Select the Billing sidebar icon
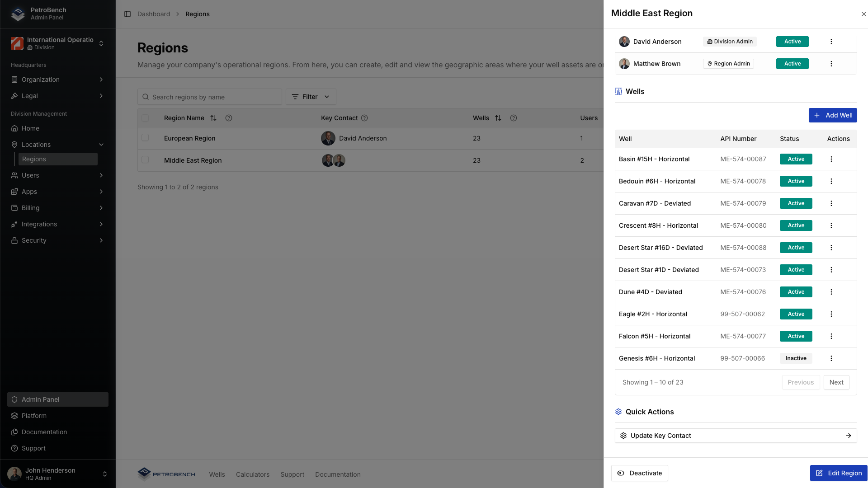 pyautogui.click(x=15, y=208)
